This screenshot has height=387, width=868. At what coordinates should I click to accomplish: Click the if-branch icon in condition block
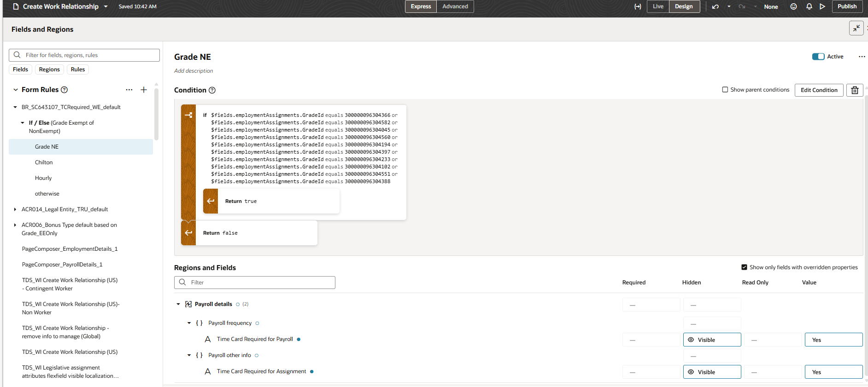point(188,115)
